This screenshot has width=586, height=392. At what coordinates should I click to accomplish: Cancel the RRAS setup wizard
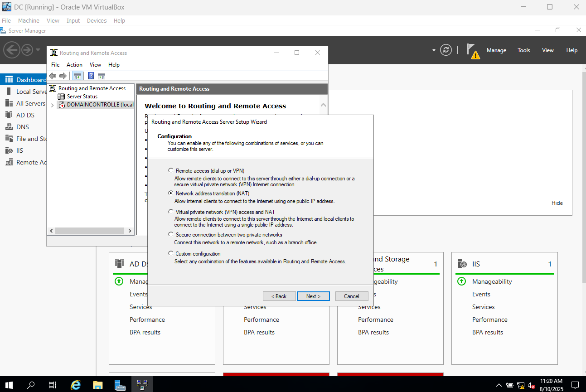tap(352, 296)
